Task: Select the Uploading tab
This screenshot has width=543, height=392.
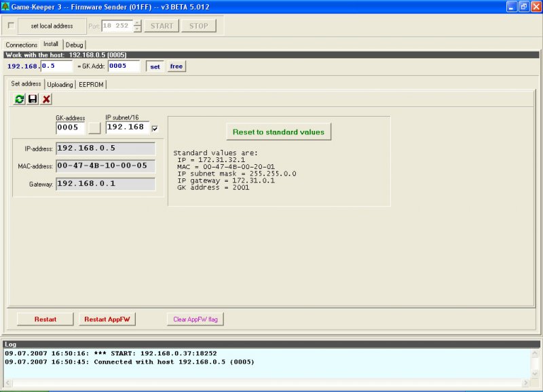Action: 60,85
